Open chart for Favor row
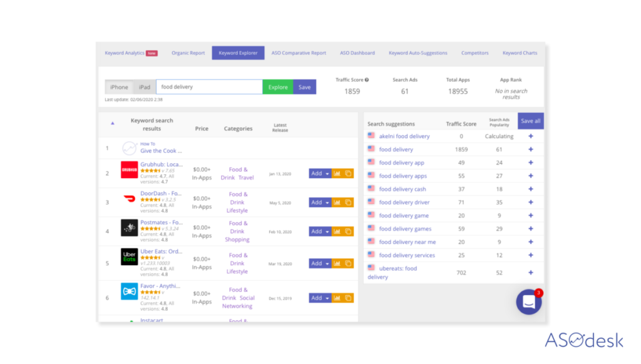This screenshot has height=364, width=641. [337, 298]
